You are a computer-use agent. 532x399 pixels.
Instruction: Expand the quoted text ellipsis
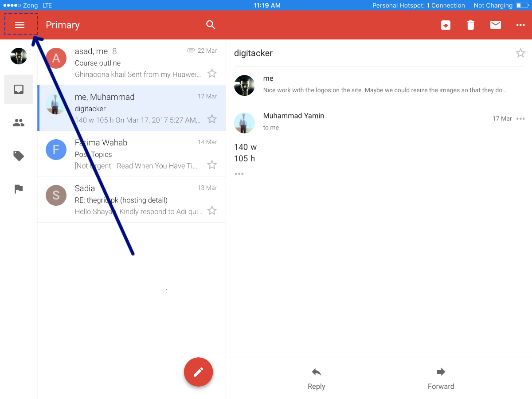tap(239, 174)
